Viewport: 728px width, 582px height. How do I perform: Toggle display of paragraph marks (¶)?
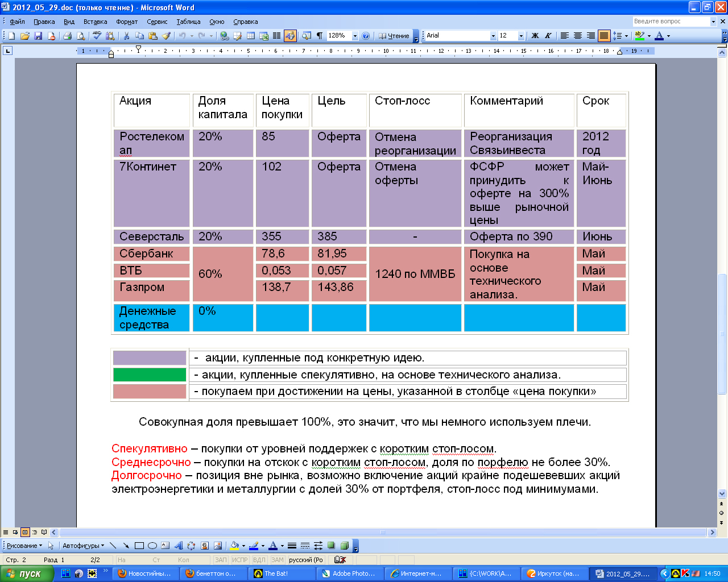tap(319, 36)
